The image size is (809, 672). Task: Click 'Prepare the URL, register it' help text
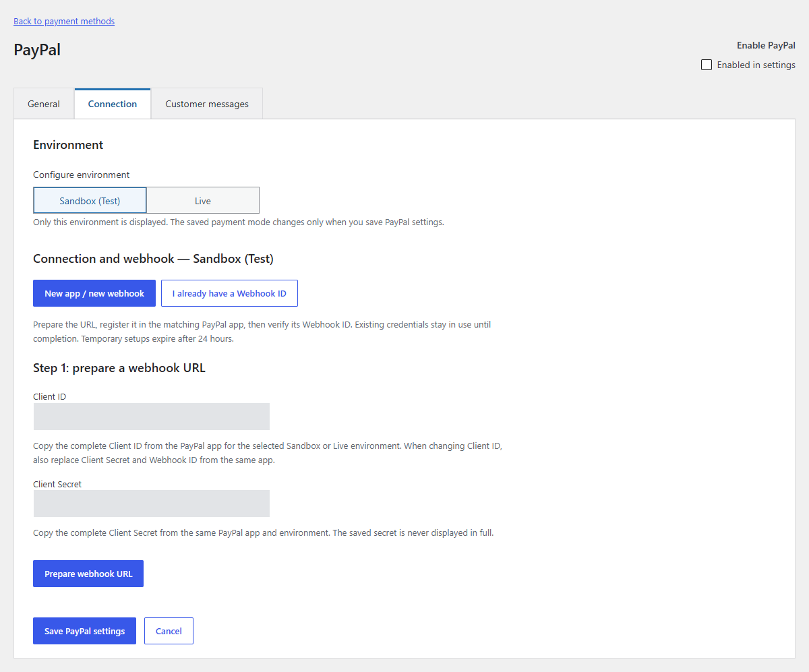(x=262, y=332)
